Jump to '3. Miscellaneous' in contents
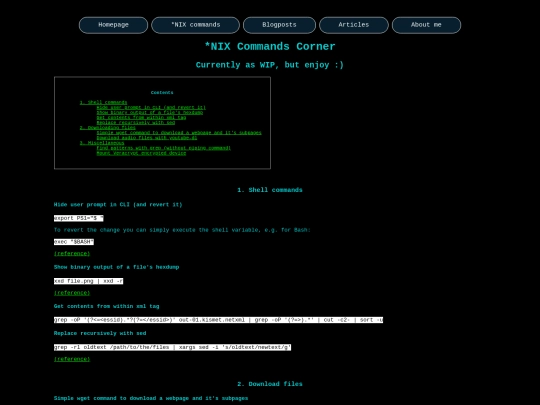The height and width of the screenshot is (405, 540). coord(102,143)
